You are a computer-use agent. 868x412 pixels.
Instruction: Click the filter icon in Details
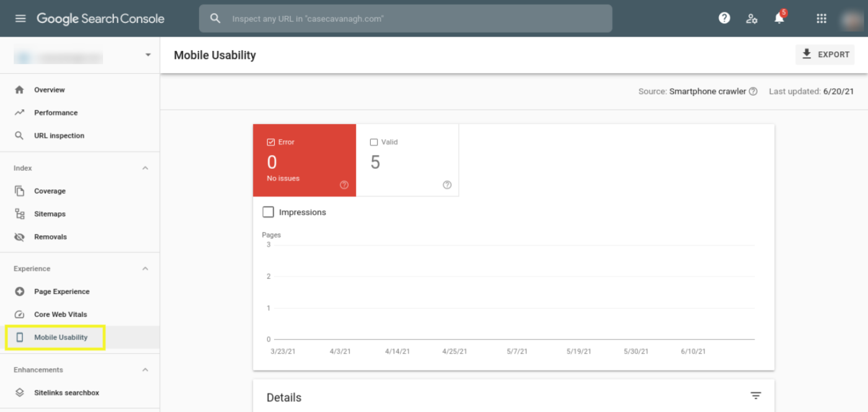756,396
